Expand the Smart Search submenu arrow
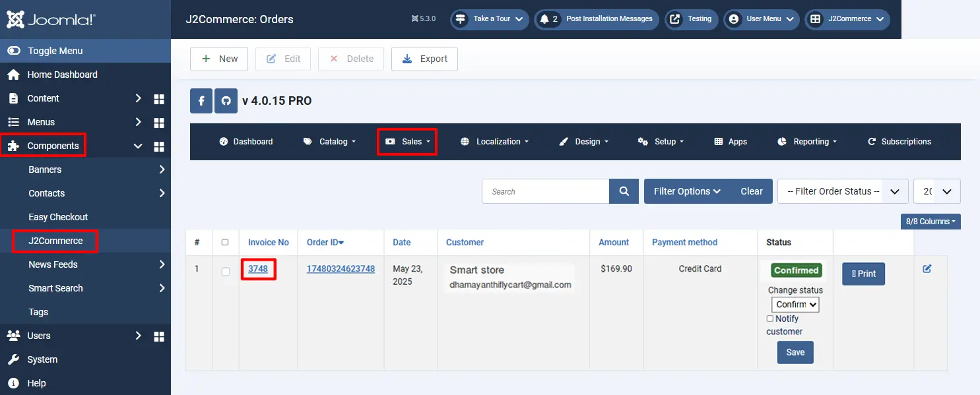 pos(162,288)
